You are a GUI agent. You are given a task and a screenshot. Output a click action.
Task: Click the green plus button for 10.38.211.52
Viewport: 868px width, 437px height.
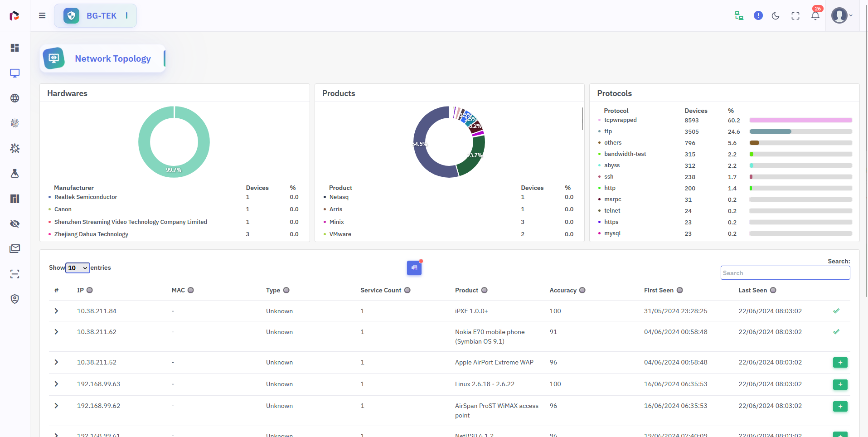click(x=840, y=363)
